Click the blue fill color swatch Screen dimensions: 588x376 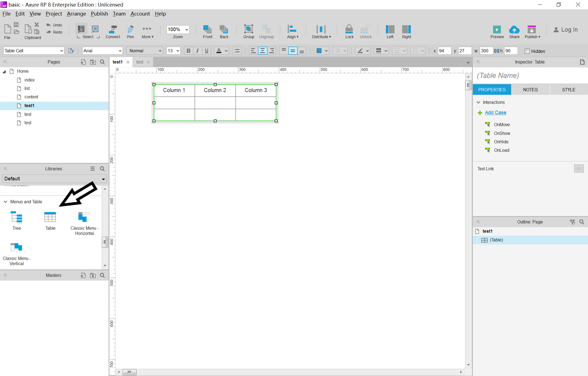coord(319,51)
